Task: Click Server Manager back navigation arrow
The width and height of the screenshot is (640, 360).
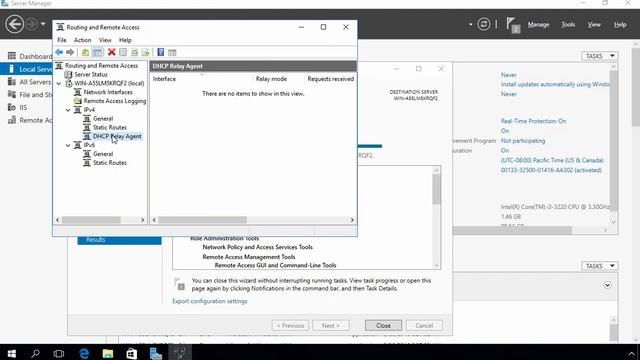Action: point(15,24)
